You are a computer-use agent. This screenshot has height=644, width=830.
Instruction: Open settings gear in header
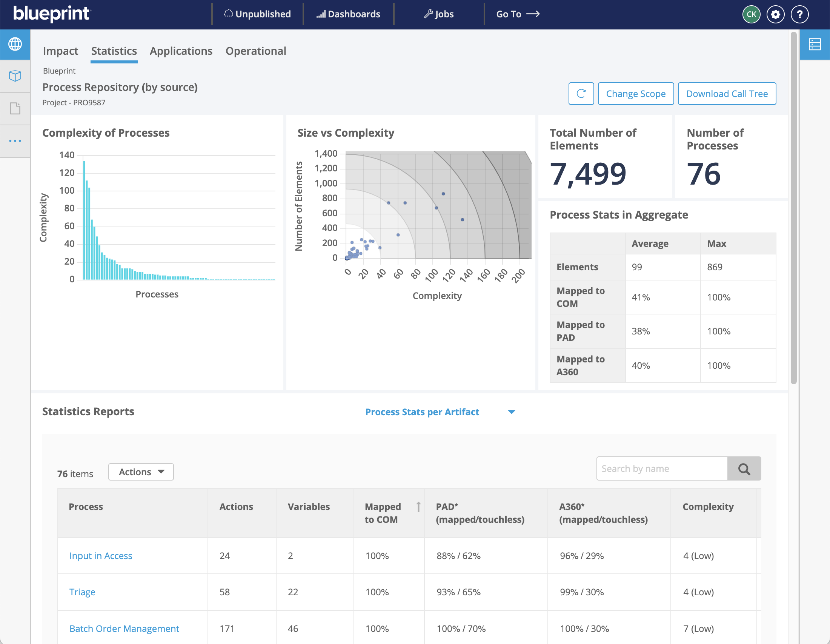pos(775,14)
